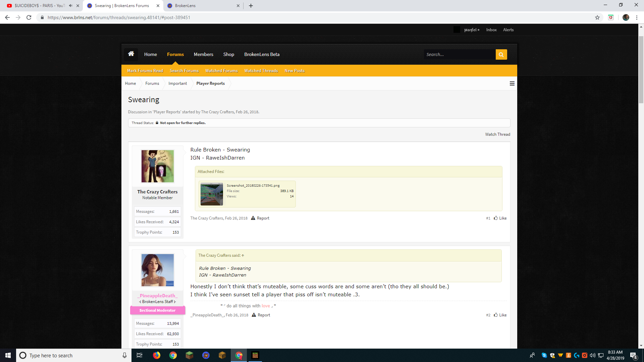Screen dimensions: 644x362
Task: Click _PineappleDeath_ avatar image
Action: [158, 270]
